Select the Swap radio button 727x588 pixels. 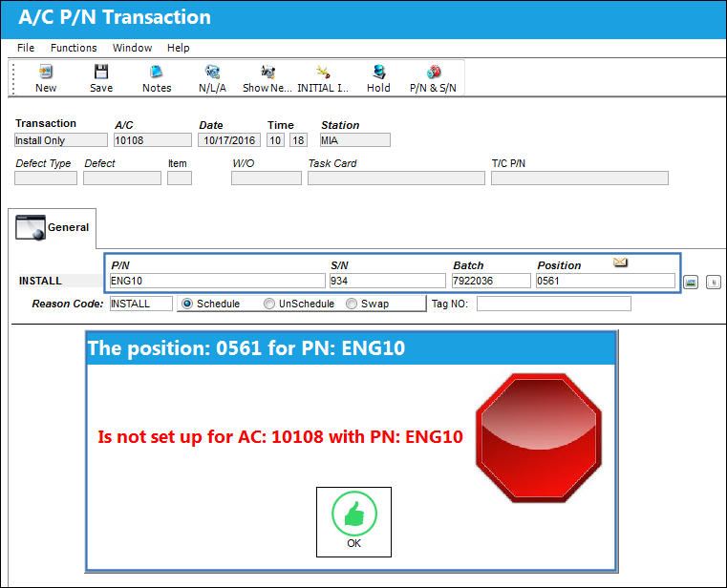click(x=352, y=304)
